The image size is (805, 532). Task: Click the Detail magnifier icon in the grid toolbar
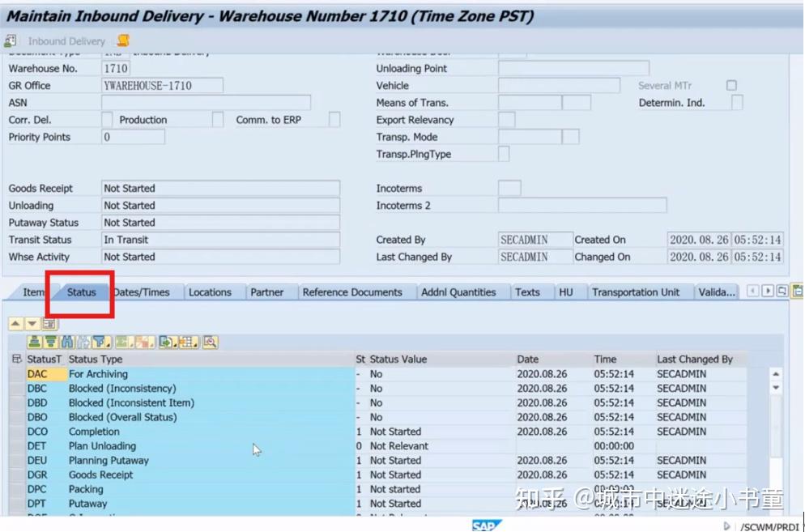(211, 342)
